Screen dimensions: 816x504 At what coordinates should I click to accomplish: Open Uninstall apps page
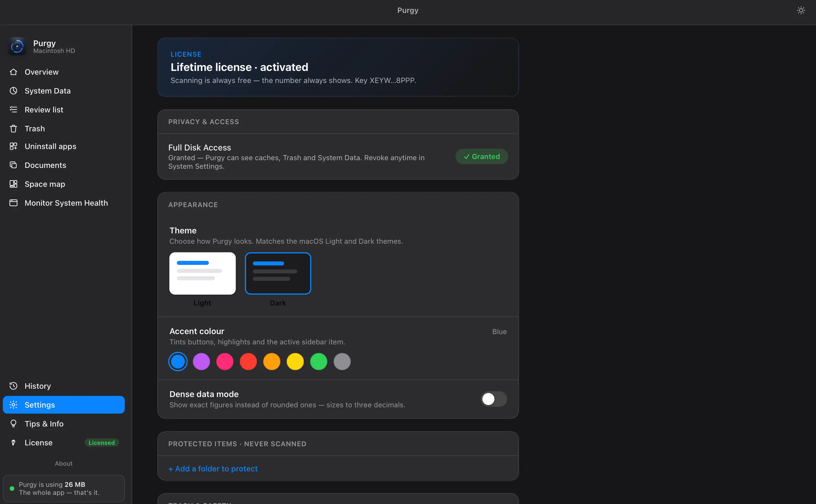point(64,146)
